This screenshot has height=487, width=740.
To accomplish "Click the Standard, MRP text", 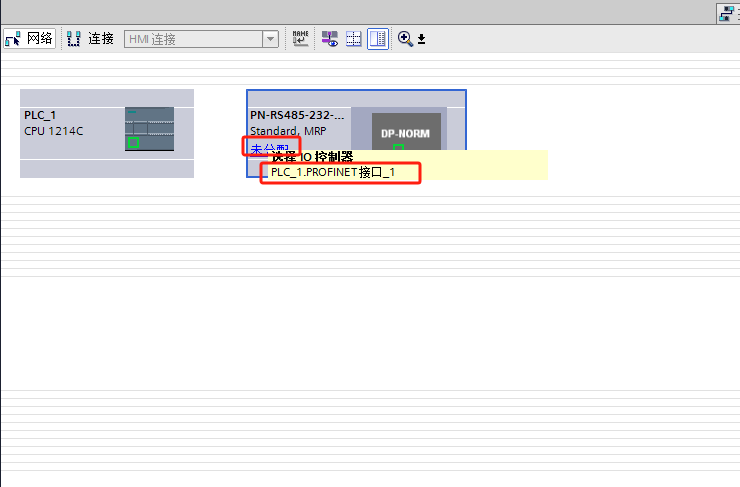I will click(288, 131).
